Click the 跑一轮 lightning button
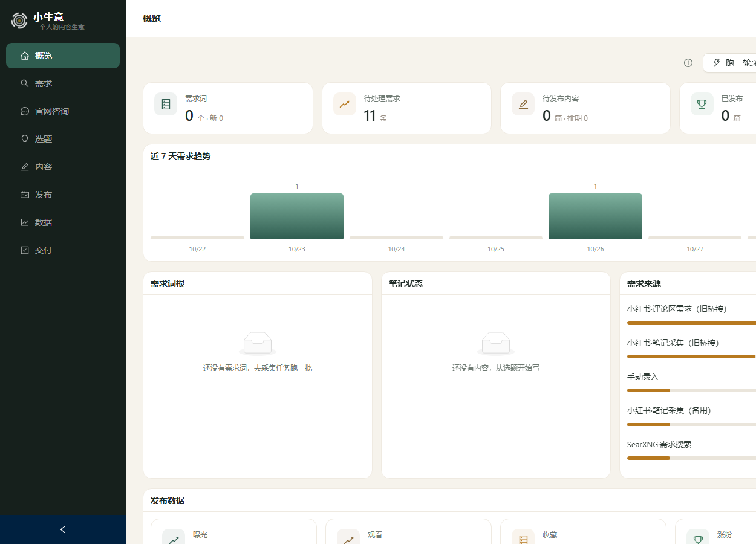 click(729, 63)
